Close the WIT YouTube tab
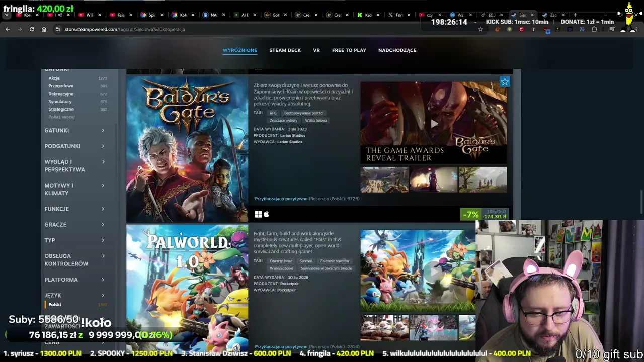644x362 pixels. point(100,15)
